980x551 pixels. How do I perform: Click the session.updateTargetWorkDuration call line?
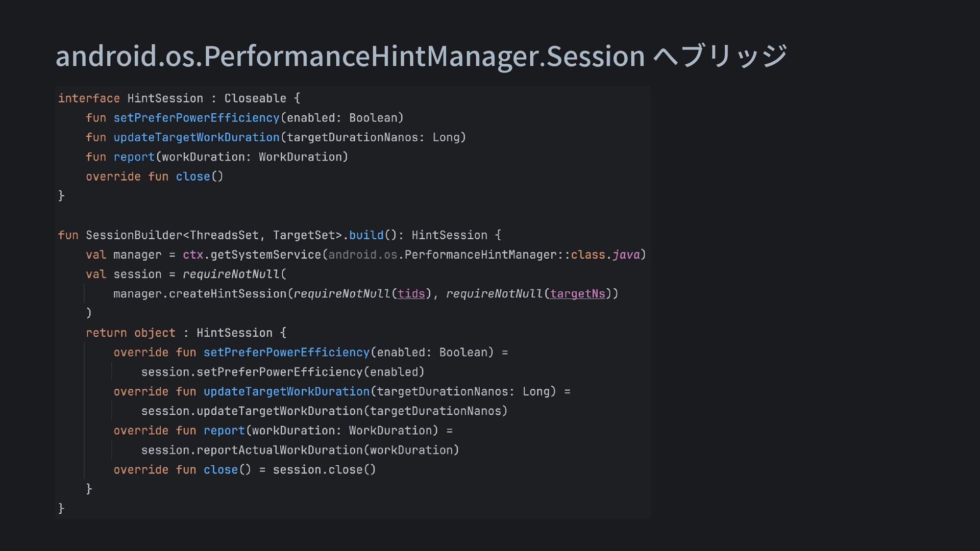(324, 411)
